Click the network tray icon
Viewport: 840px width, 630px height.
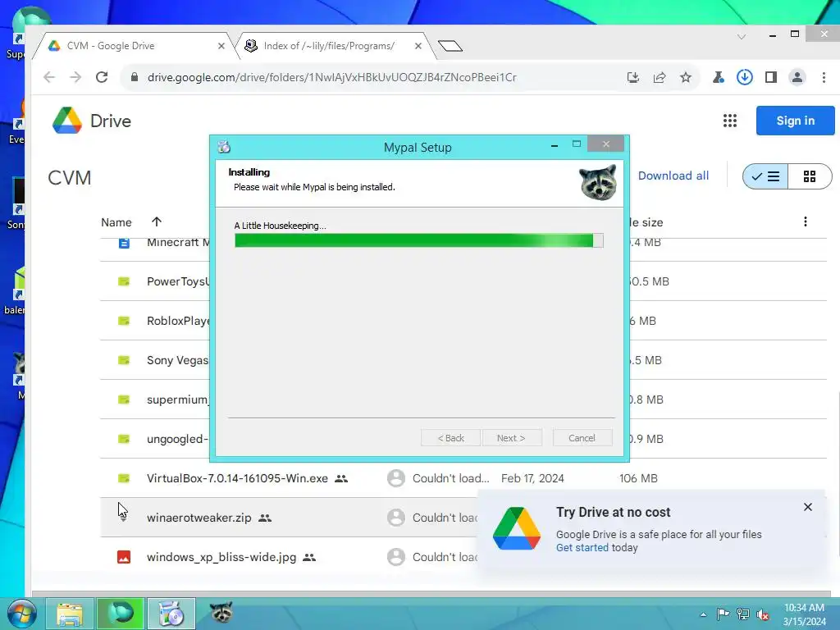[743, 614]
